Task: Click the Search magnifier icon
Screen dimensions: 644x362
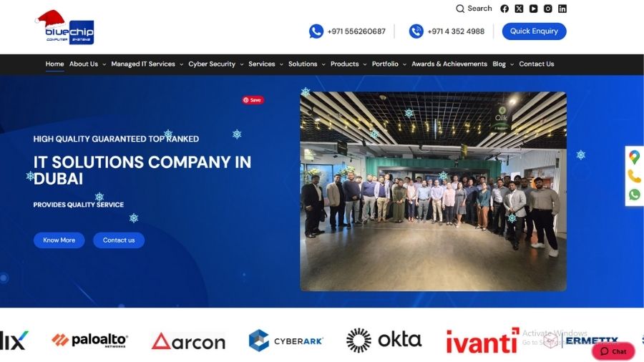Action: tap(460, 9)
